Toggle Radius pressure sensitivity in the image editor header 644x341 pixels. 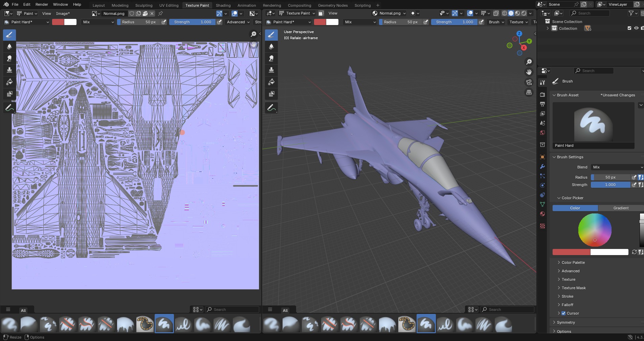(164, 22)
